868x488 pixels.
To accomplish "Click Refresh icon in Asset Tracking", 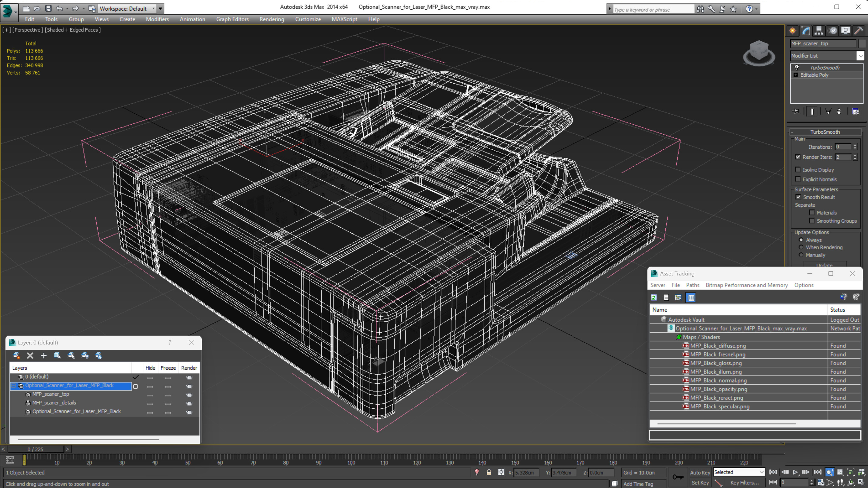I will click(x=654, y=297).
